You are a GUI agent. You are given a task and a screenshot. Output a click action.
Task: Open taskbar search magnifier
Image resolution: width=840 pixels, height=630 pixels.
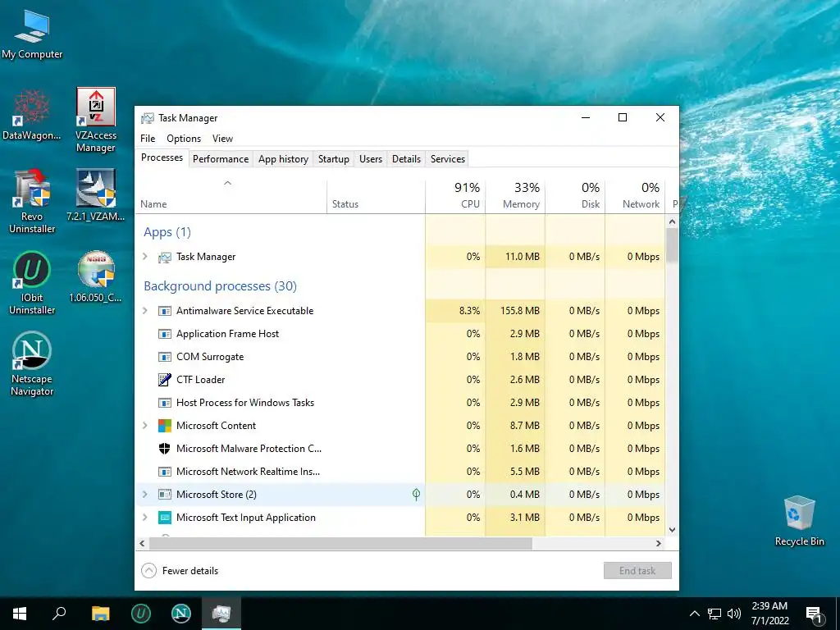(x=59, y=614)
